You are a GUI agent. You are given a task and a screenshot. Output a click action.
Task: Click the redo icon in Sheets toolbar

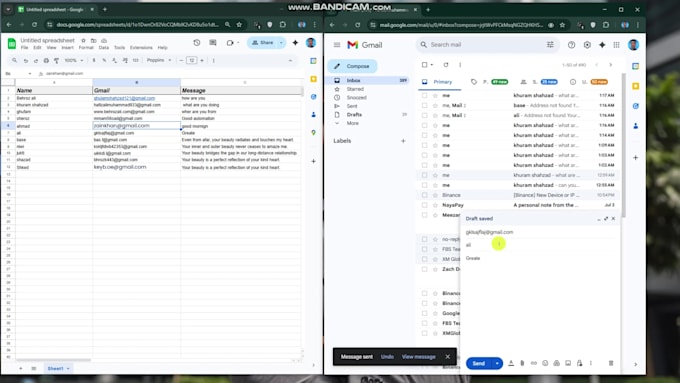[36, 60]
